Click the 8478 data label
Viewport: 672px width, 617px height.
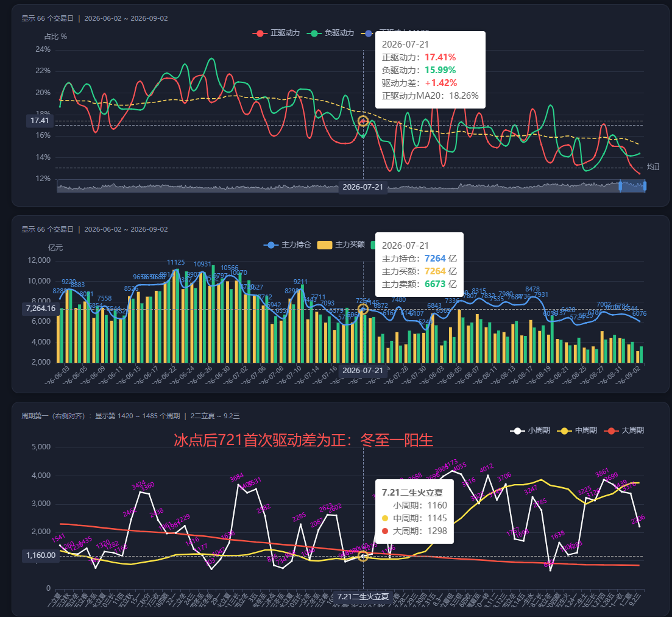point(532,289)
